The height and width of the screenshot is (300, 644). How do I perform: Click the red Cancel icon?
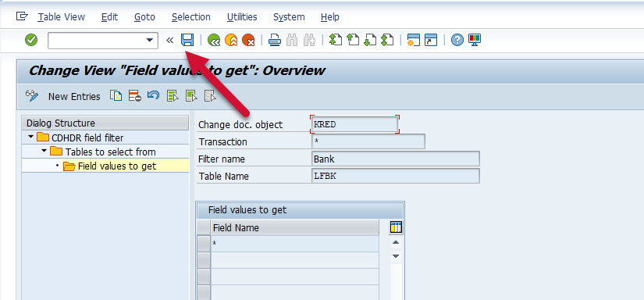pyautogui.click(x=248, y=40)
